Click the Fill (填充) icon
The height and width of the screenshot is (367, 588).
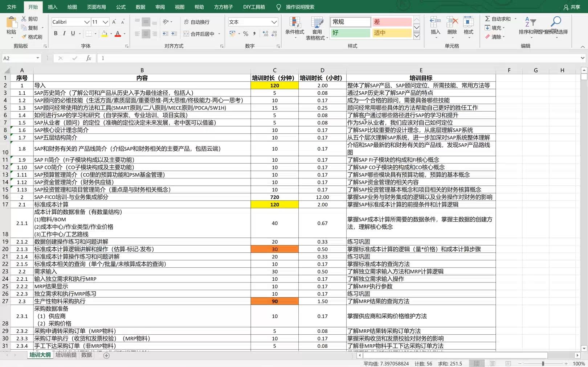(487, 28)
